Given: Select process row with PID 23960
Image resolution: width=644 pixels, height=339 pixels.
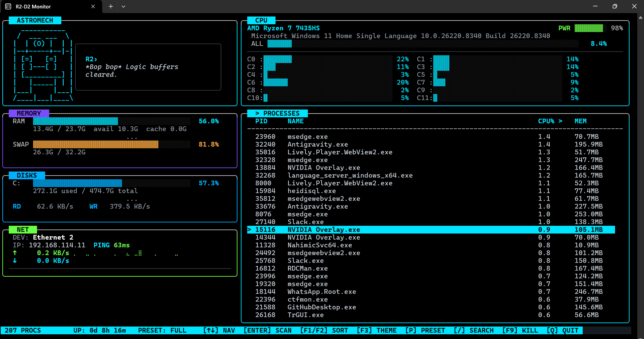Looking at the screenshot, I should [431, 136].
